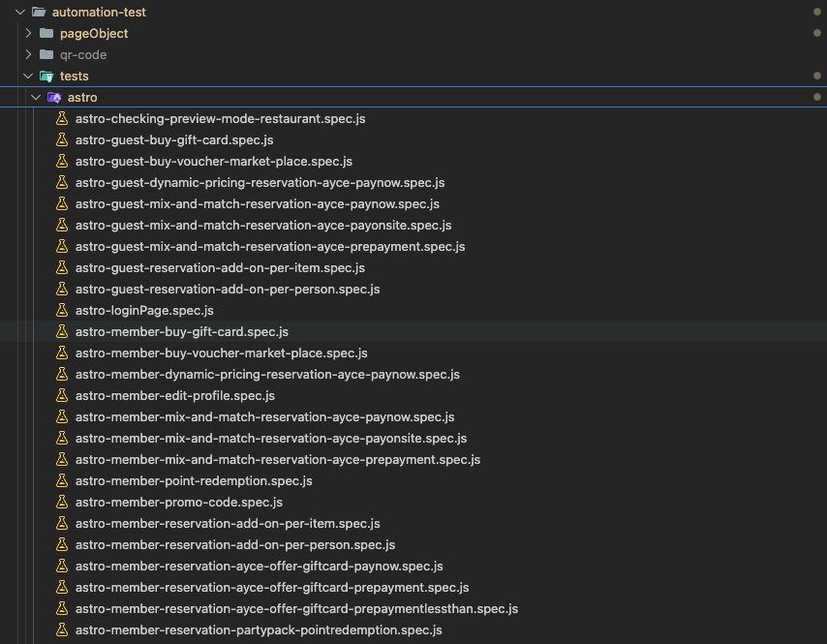Click the astro folder icon
This screenshot has height=644, width=827.
pyautogui.click(x=54, y=98)
